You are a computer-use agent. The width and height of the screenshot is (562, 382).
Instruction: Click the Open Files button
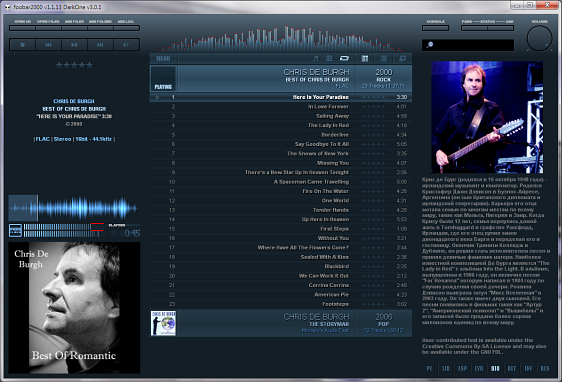[x=48, y=28]
